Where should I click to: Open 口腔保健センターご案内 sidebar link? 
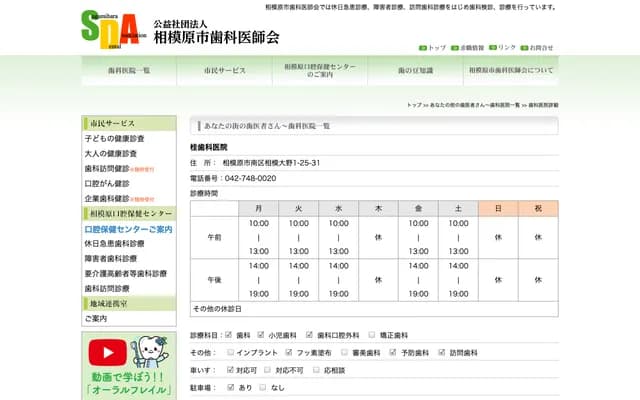pyautogui.click(x=129, y=229)
